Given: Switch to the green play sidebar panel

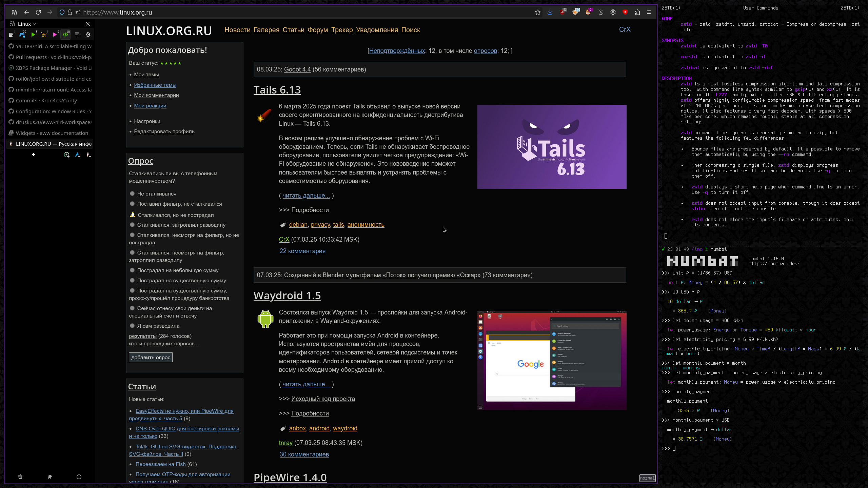Looking at the screenshot, I should click(33, 34).
